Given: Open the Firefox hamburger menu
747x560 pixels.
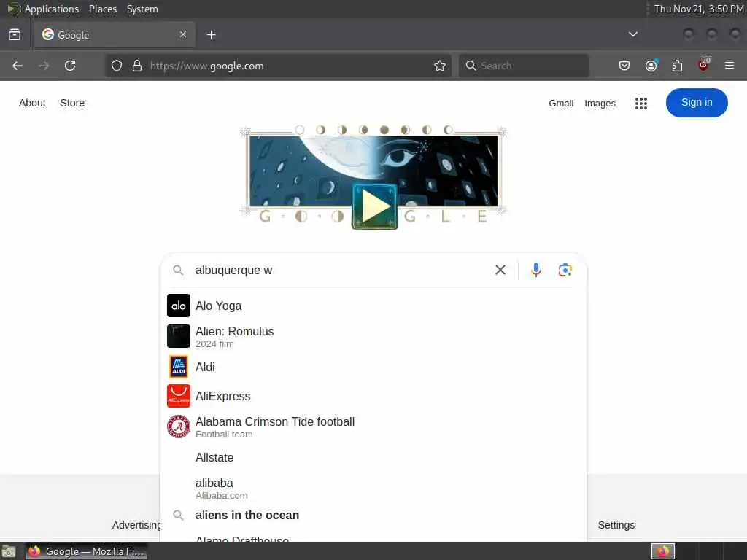Looking at the screenshot, I should click(729, 66).
